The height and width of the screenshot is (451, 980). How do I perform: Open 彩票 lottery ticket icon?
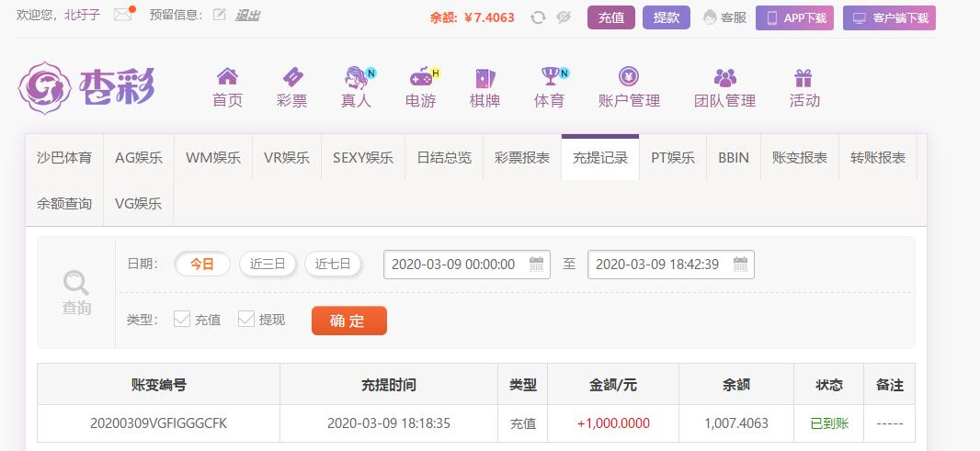tap(291, 77)
